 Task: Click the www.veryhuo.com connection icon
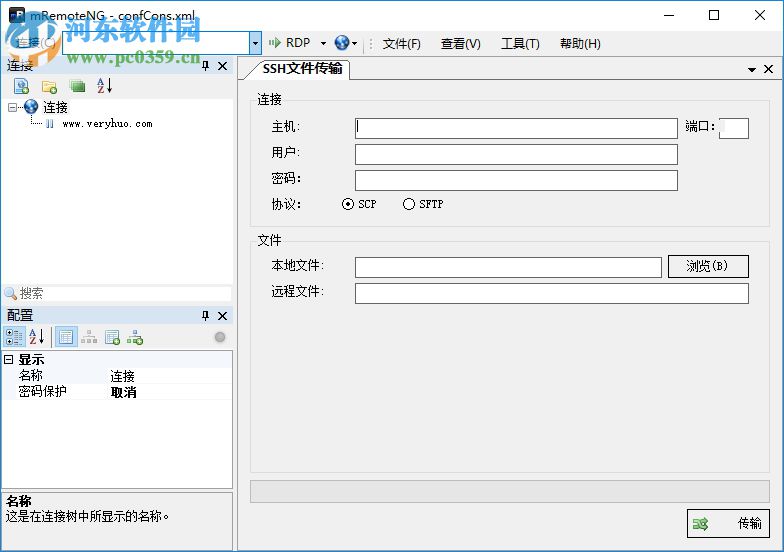50,124
